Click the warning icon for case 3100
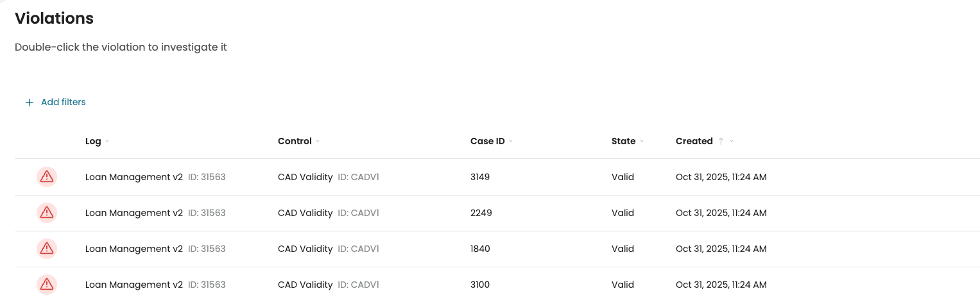This screenshot has width=980, height=300. (x=47, y=285)
